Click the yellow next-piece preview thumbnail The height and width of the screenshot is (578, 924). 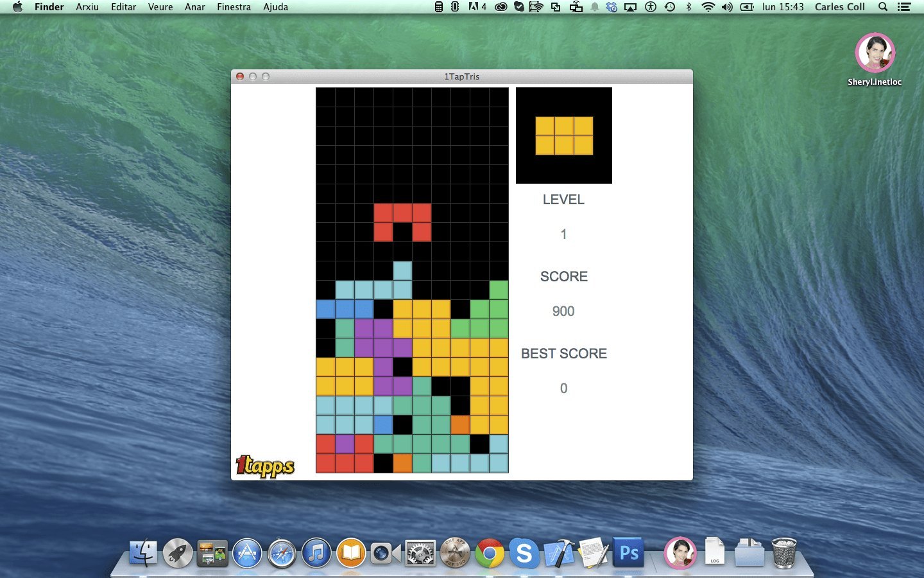(563, 135)
